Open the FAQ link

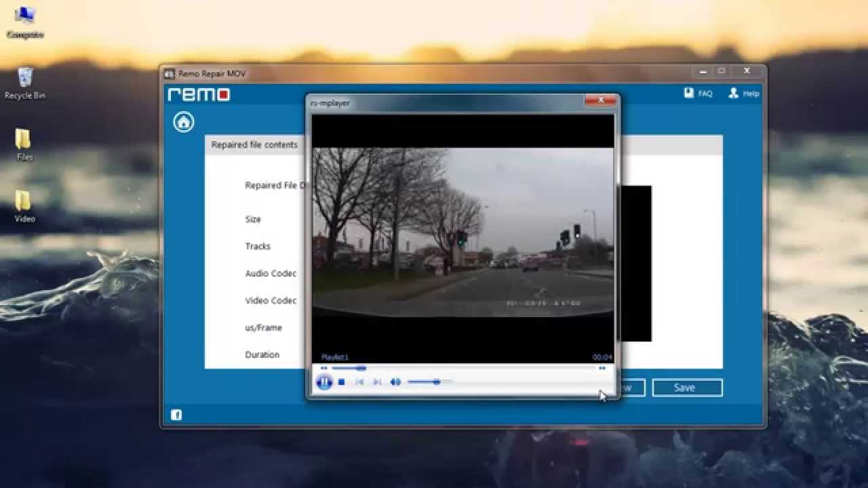698,94
